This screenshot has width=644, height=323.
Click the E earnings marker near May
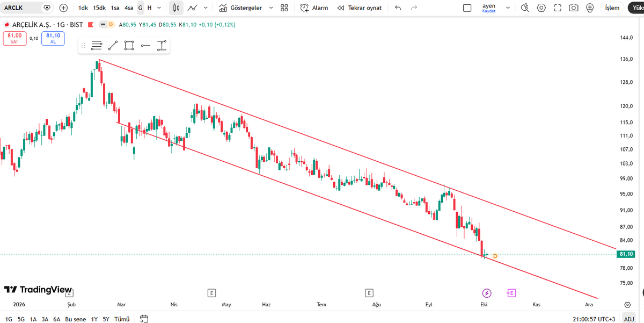pyautogui.click(x=212, y=293)
